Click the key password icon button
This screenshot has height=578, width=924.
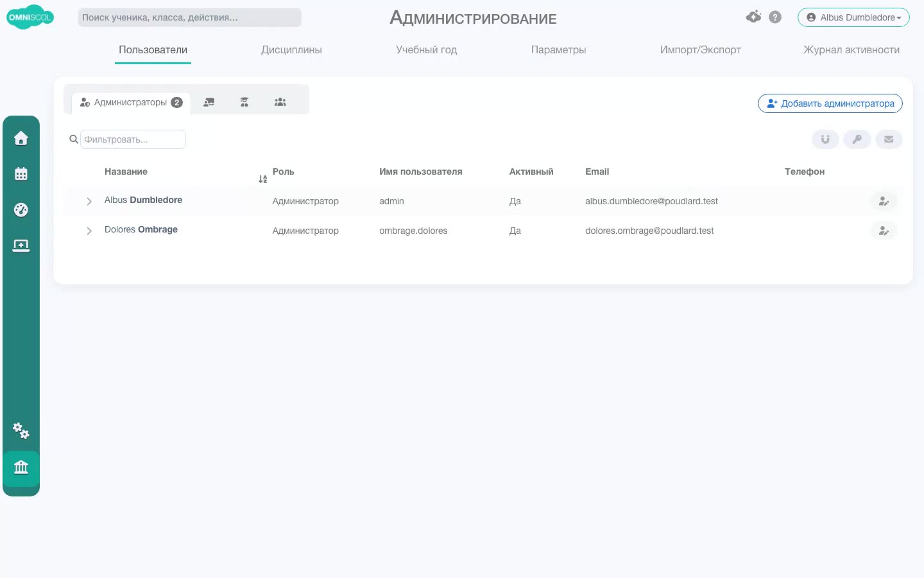(x=857, y=139)
